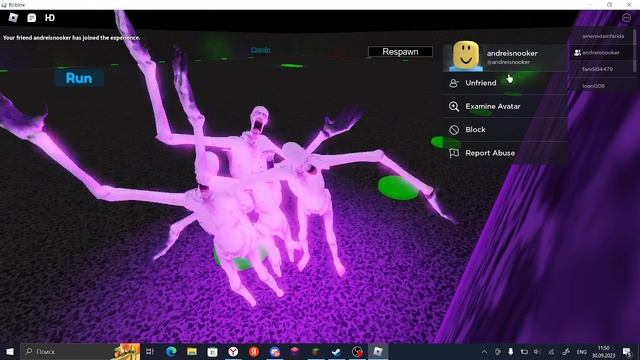
Task: Click the Report Abuse flag icon
Action: (x=454, y=153)
